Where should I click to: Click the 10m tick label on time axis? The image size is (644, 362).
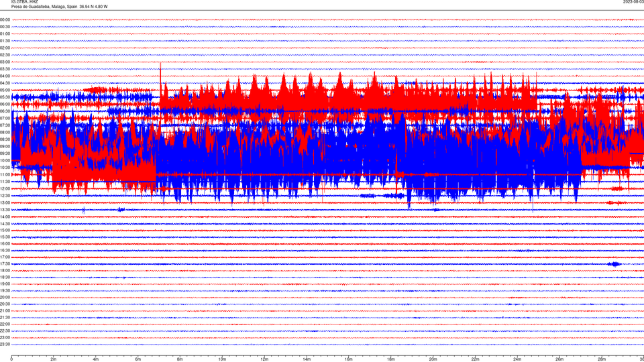point(222,359)
